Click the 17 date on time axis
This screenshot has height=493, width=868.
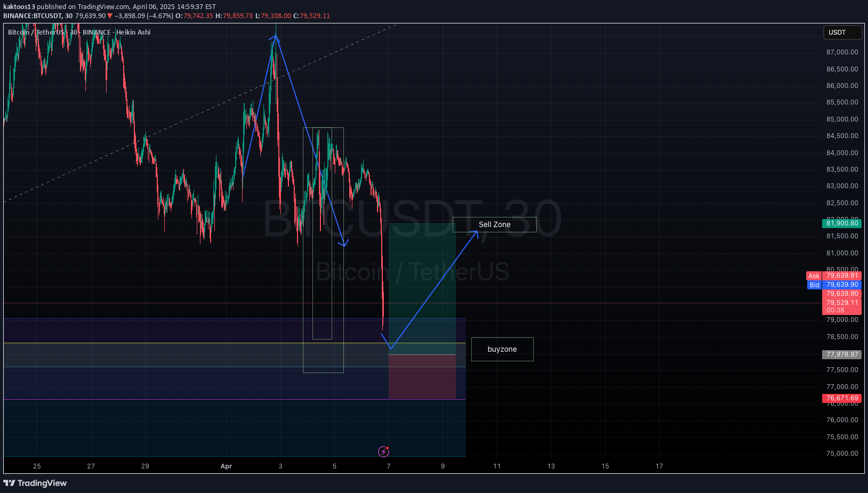tap(660, 466)
